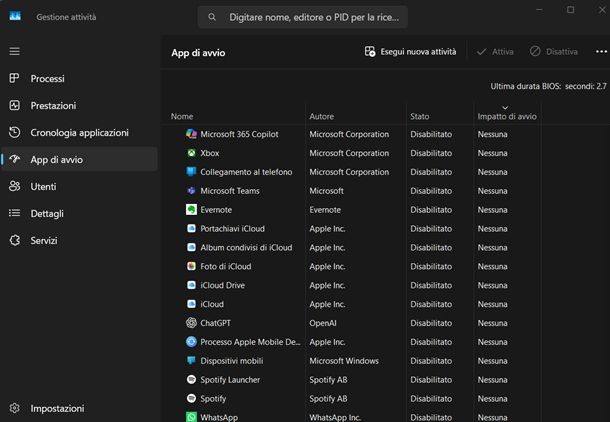Viewport: 610px width, 422px height.
Task: Toggle the hamburger navigation menu
Action: 14,51
